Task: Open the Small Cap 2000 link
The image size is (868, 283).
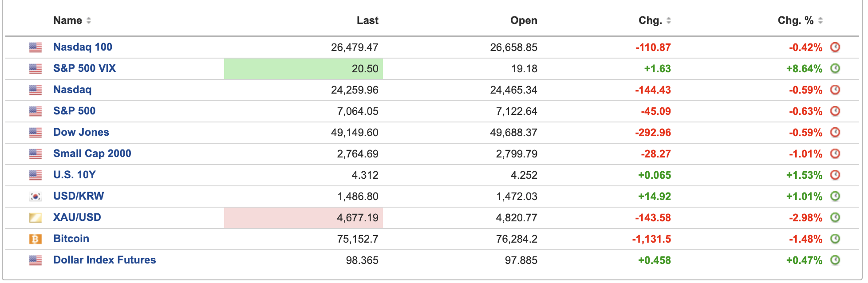Action: (92, 153)
